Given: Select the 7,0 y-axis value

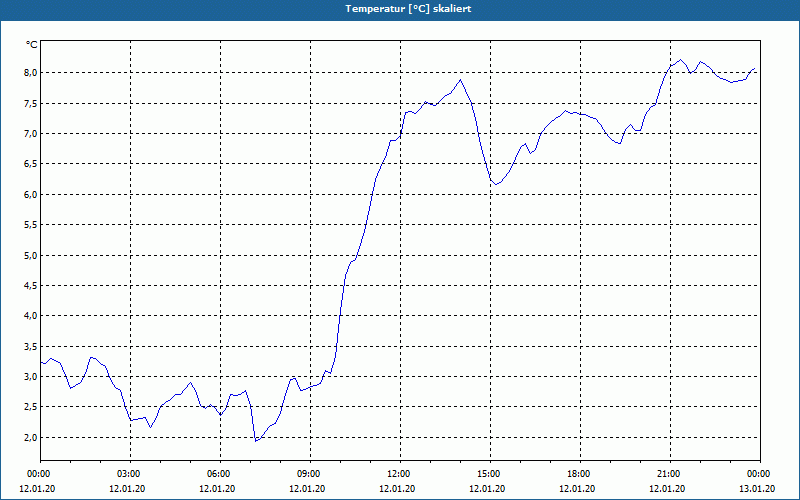Looking at the screenshot, I should point(31,134).
